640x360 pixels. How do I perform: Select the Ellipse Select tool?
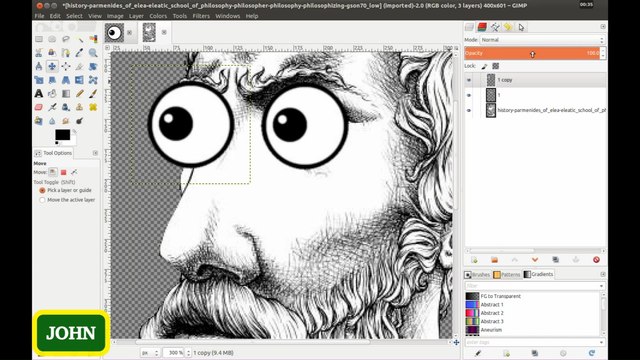52,39
